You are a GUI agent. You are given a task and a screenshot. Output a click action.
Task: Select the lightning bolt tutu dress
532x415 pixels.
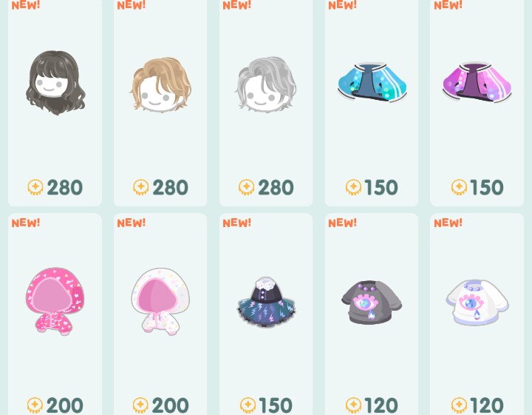tap(266, 302)
